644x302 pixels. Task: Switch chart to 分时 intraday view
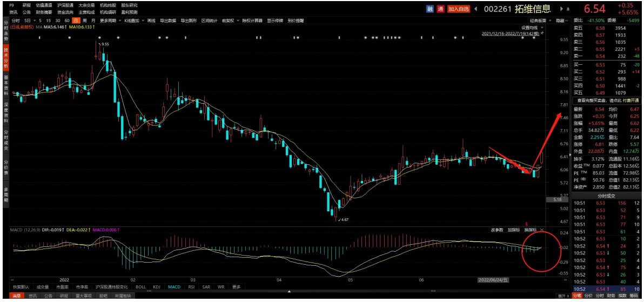[16, 21]
